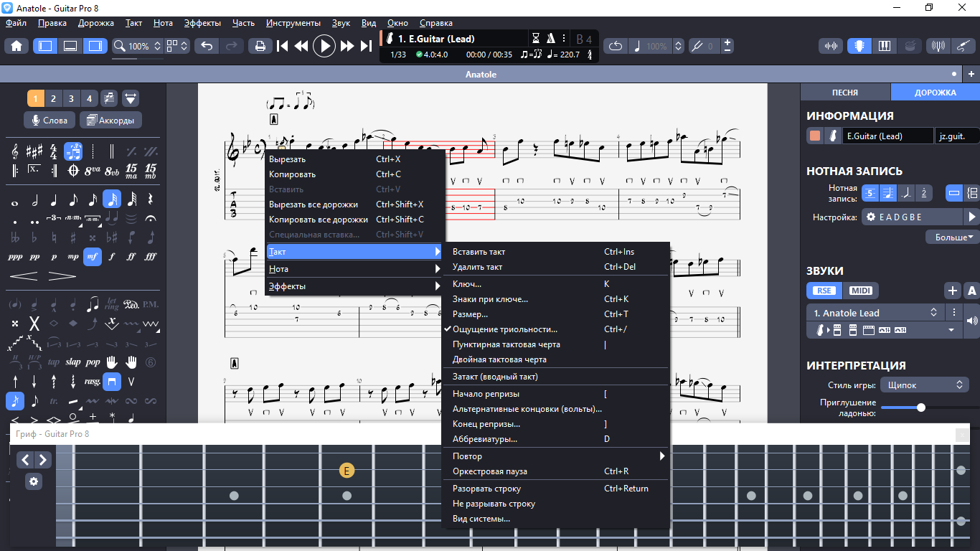Switch sound mode to MIDI
This screenshot has height=551, width=980.
click(x=860, y=291)
